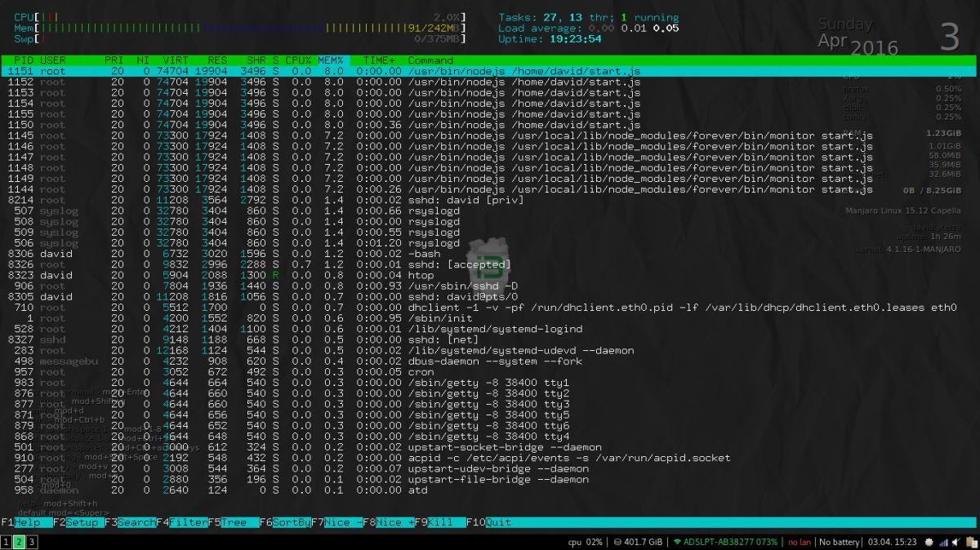The image size is (980, 550).
Task: Open the F6 SortBy menu
Action: click(x=285, y=522)
